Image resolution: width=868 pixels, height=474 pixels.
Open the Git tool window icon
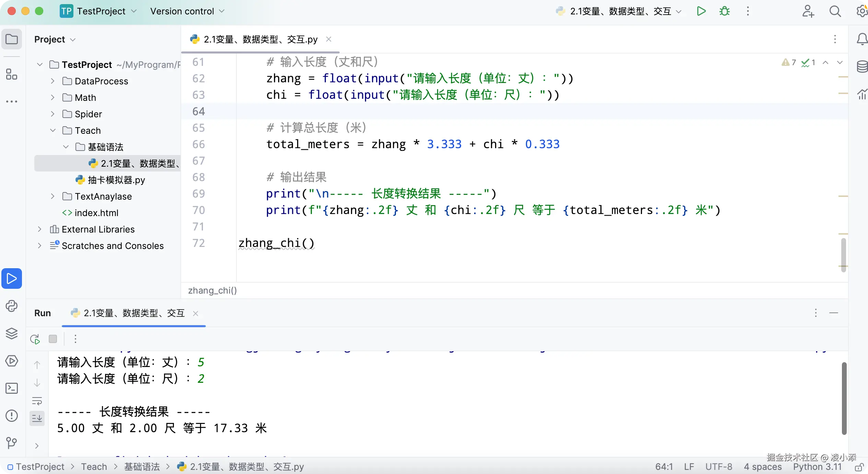pyautogui.click(x=12, y=443)
